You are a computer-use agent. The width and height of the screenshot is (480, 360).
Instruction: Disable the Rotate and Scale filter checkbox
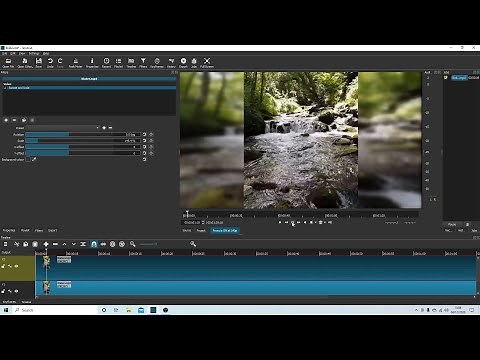5,88
